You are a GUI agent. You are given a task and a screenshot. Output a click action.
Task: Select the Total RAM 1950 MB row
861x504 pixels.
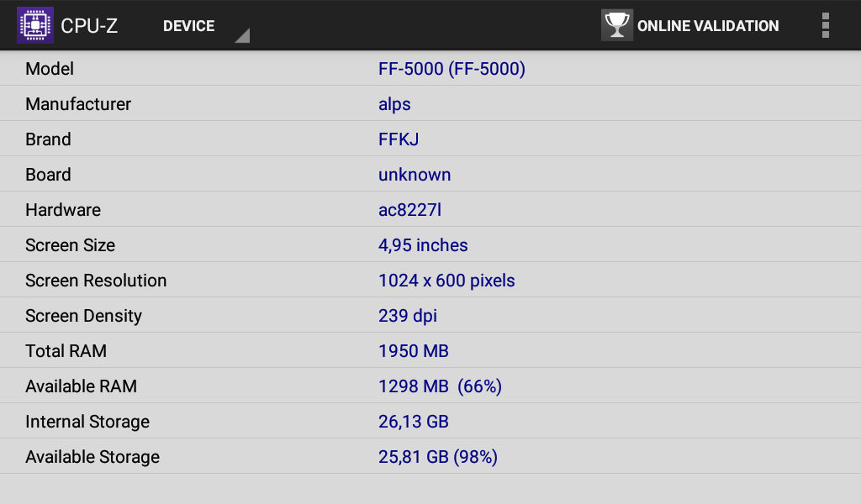[x=430, y=350]
